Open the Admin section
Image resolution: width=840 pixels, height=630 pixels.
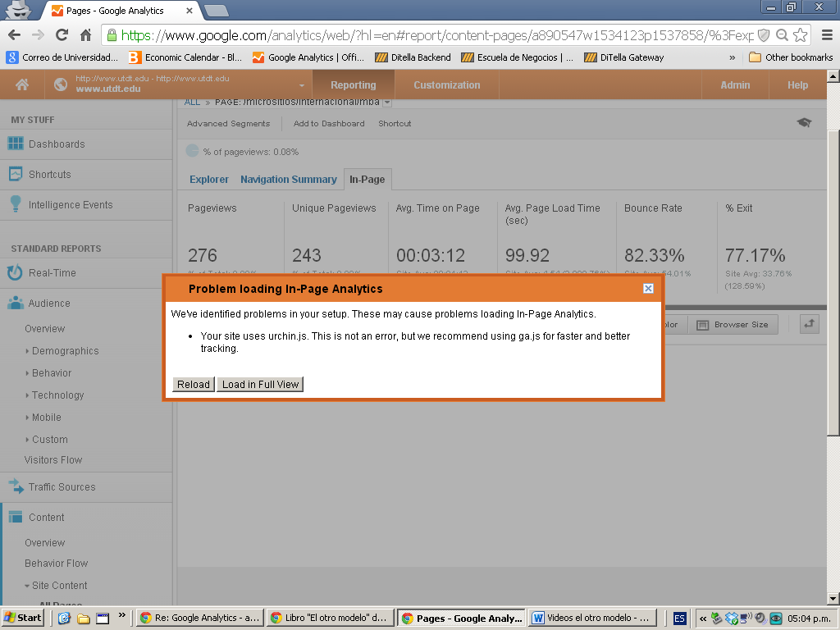735,84
